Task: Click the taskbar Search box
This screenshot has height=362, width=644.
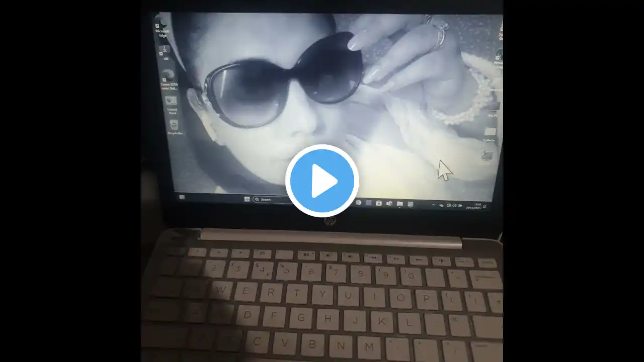Action: click(271, 200)
